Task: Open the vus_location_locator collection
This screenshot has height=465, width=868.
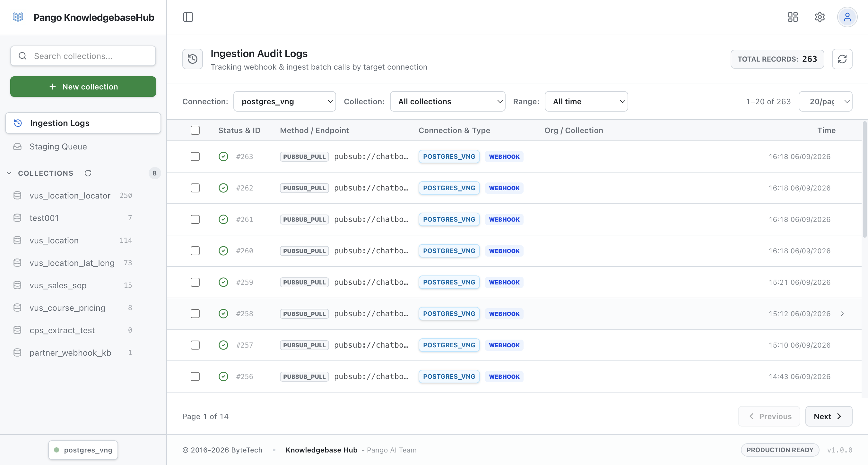Action: coord(83,195)
